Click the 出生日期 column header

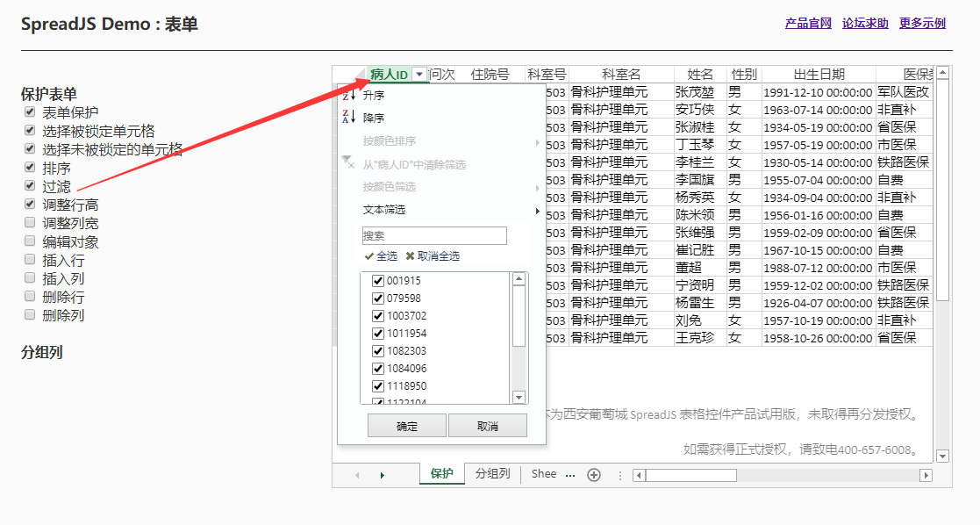(x=819, y=75)
